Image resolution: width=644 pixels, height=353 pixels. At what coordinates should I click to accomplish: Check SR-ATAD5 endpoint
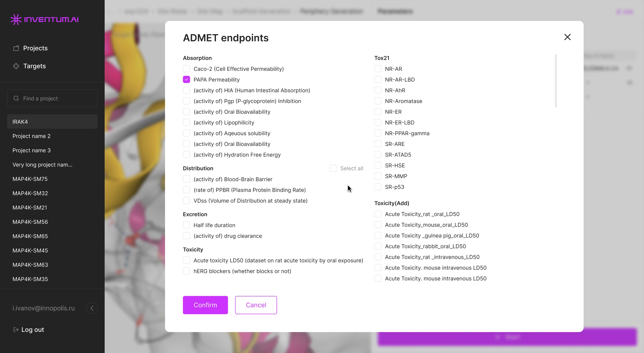[378, 155]
